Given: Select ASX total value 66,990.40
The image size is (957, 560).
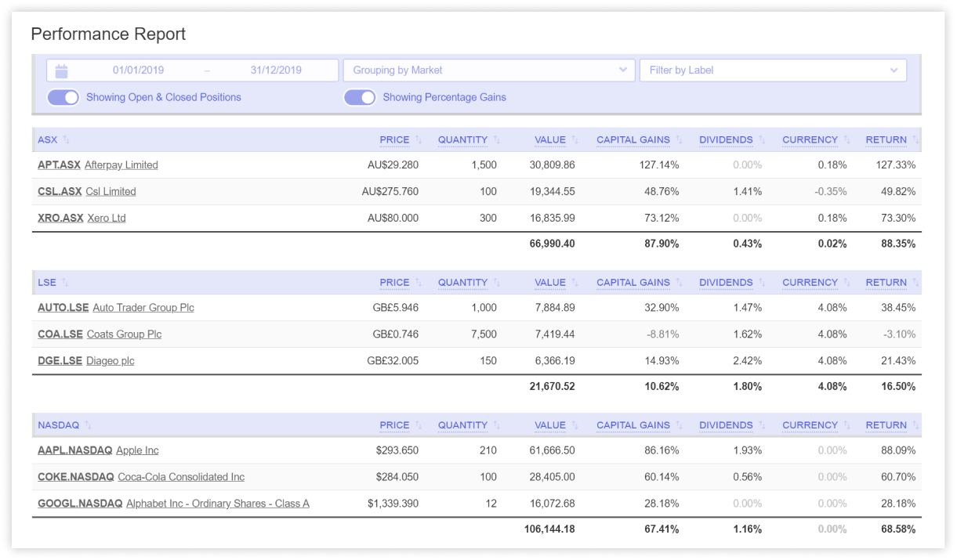Looking at the screenshot, I should click(552, 244).
